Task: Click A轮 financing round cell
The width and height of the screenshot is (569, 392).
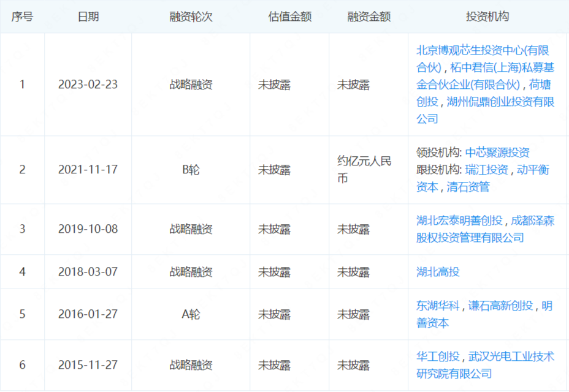Action: tap(191, 314)
